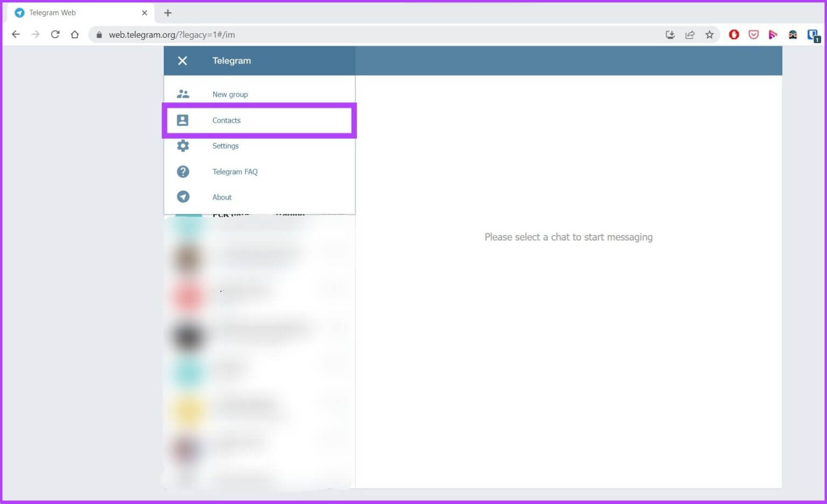
Task: Open Contacts menu entry
Action: (x=260, y=120)
